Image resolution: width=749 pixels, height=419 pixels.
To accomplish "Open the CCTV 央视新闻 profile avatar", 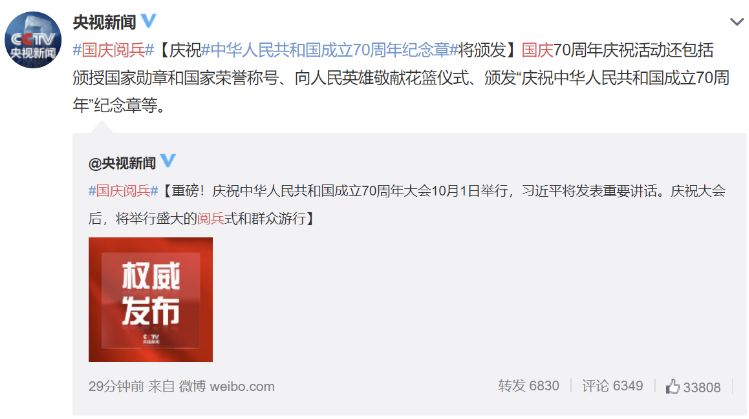I will (33, 40).
